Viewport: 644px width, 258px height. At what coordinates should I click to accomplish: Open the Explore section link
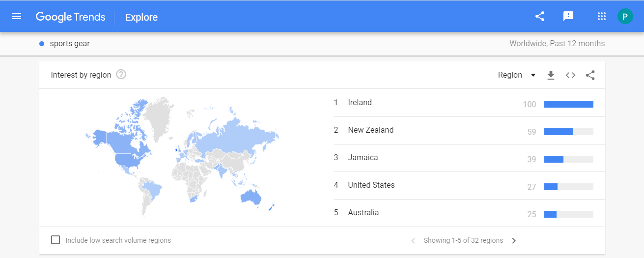pyautogui.click(x=141, y=17)
